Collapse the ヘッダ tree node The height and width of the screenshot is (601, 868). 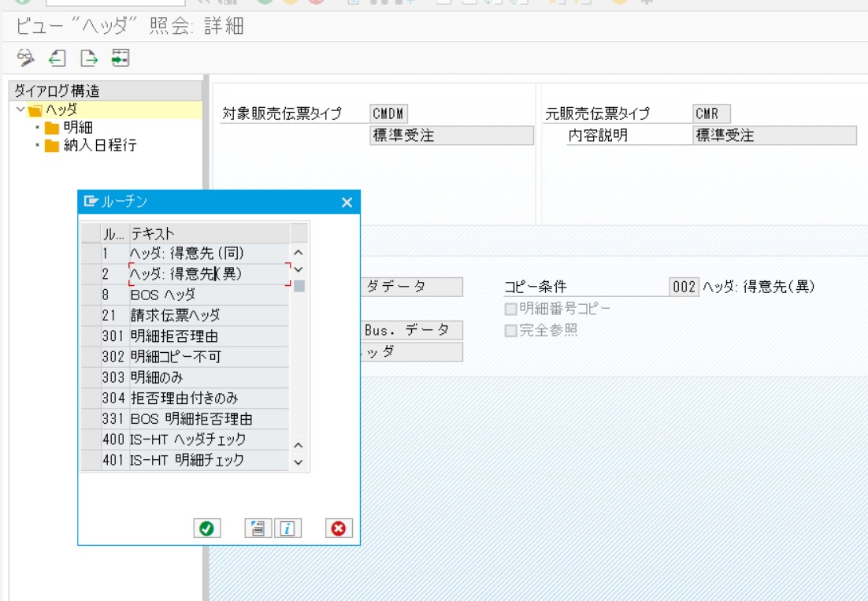point(20,109)
